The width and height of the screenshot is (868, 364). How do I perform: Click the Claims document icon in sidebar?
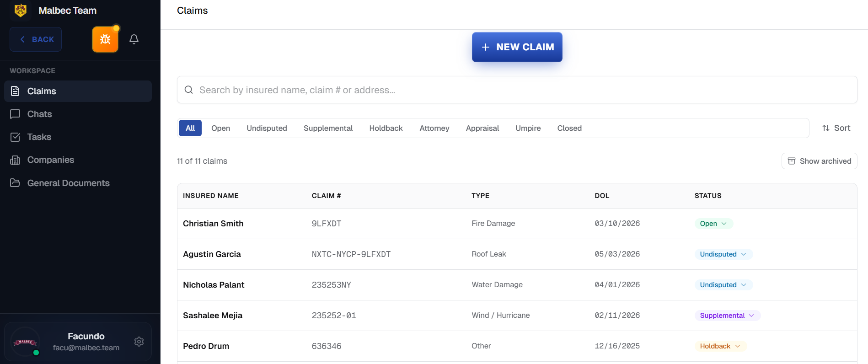click(x=15, y=91)
